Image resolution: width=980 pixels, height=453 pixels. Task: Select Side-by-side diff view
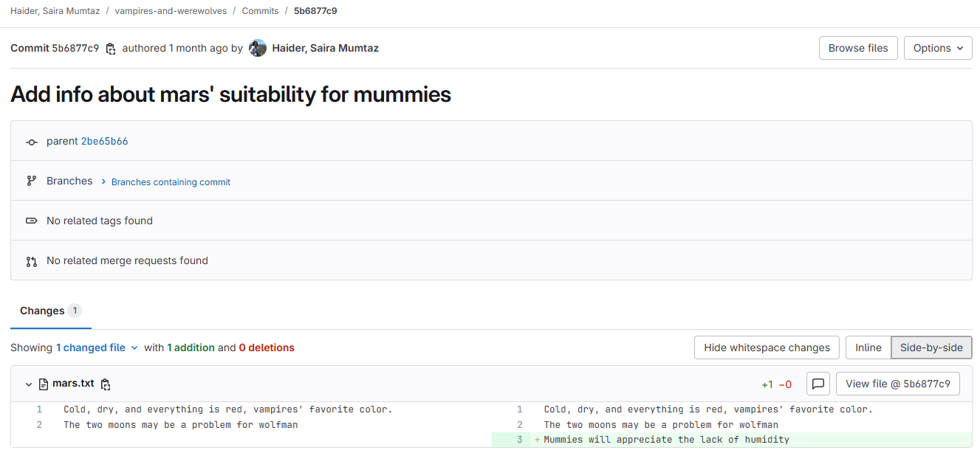coord(931,347)
